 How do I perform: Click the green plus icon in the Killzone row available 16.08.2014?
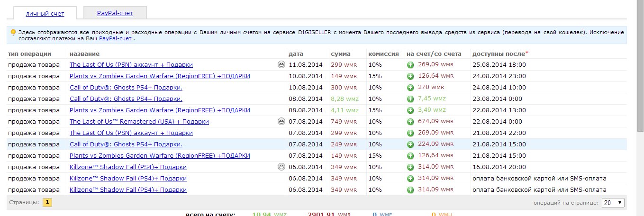410,167
